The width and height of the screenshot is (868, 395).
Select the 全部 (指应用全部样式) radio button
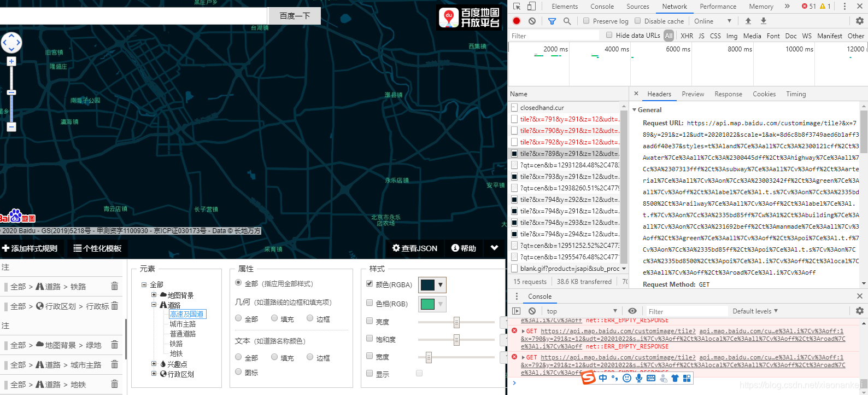238,283
